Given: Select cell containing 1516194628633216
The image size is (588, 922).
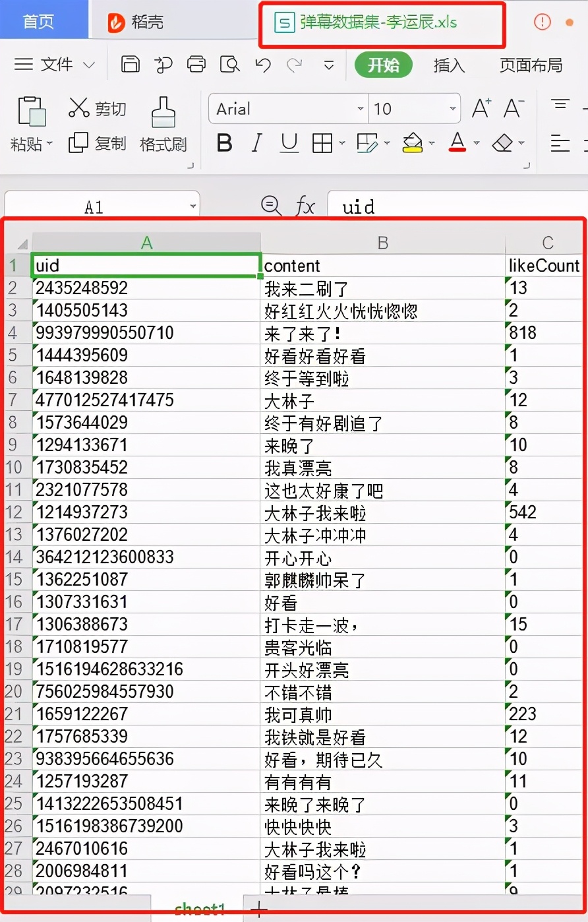Looking at the screenshot, I should 146,669.
